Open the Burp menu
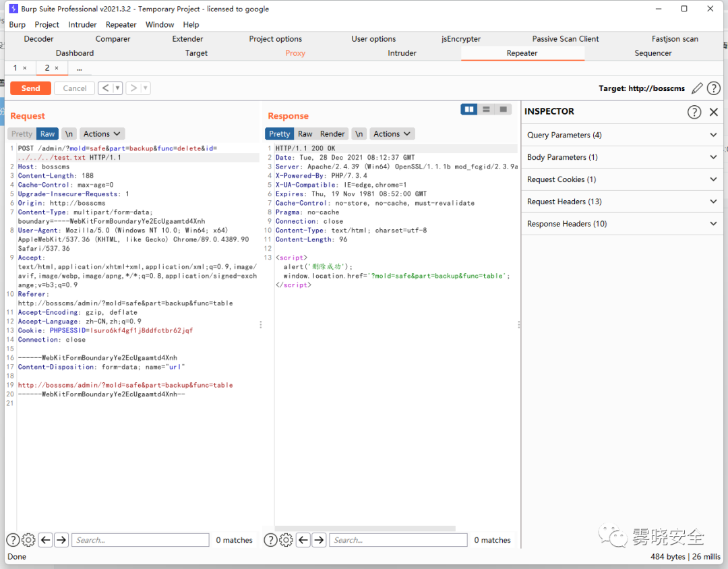Image resolution: width=728 pixels, height=569 pixels. [x=17, y=25]
